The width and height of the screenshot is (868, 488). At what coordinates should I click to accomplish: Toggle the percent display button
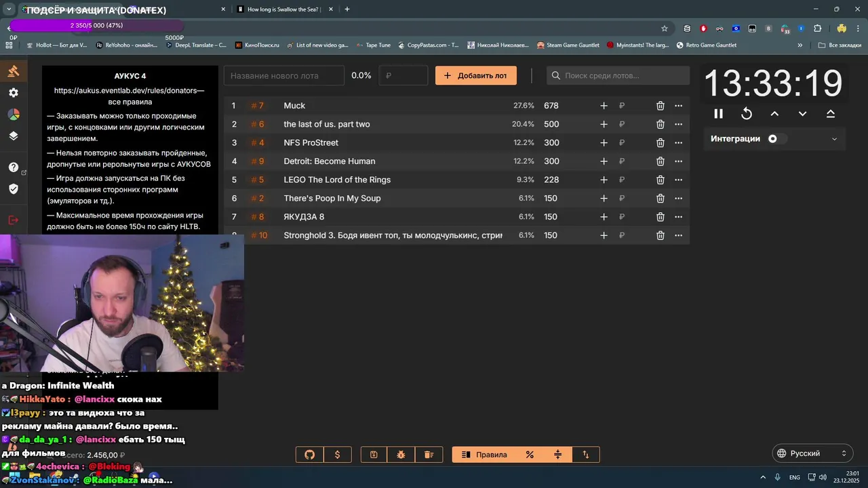(x=530, y=455)
